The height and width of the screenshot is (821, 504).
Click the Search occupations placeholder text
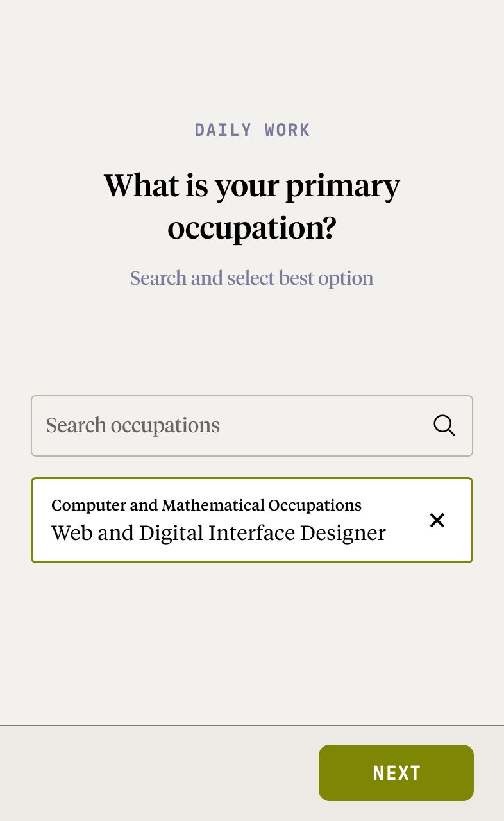click(133, 425)
